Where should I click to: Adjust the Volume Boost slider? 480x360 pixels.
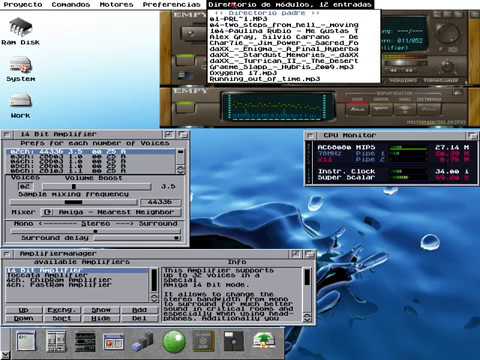[97, 187]
